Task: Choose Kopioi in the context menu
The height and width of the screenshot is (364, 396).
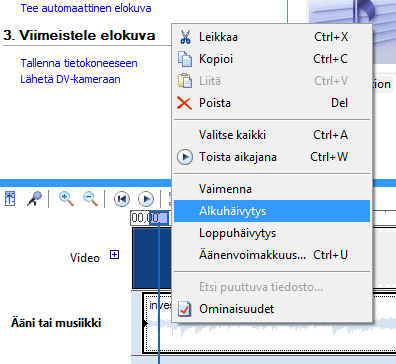Action: (272, 59)
